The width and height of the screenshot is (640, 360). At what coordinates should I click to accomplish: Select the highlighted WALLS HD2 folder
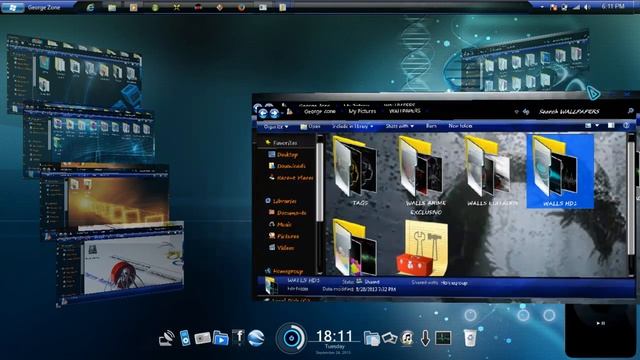[560, 171]
